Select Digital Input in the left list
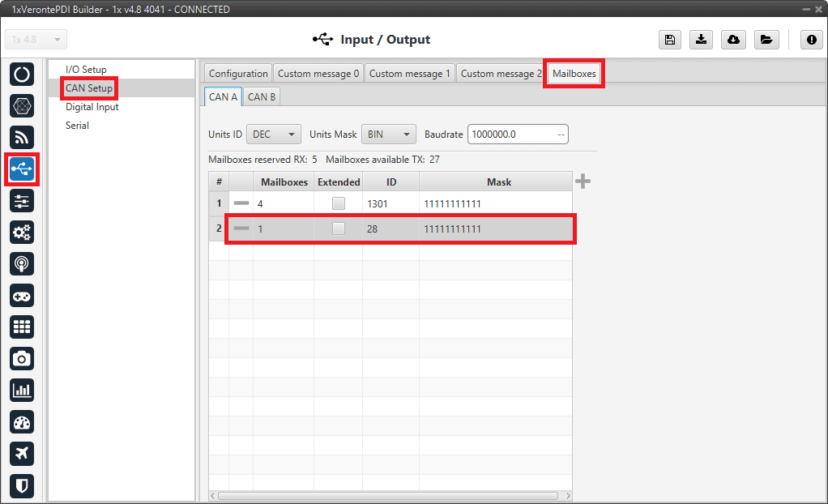Screen dimensions: 828x504 click(x=92, y=107)
